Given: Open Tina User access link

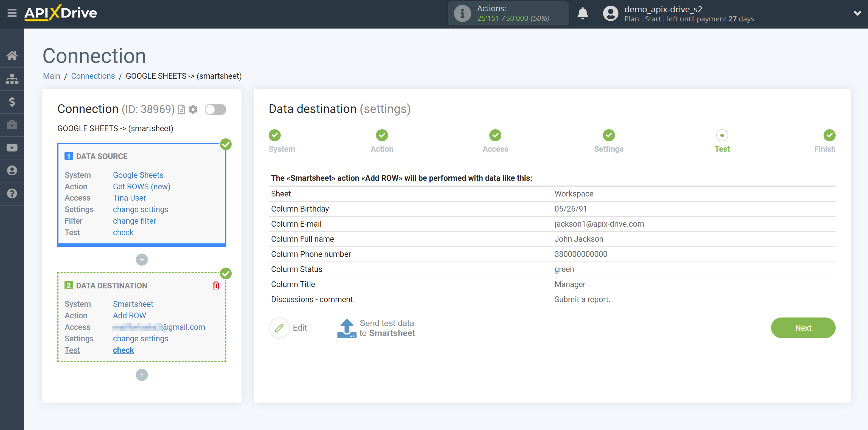Looking at the screenshot, I should coord(130,198).
